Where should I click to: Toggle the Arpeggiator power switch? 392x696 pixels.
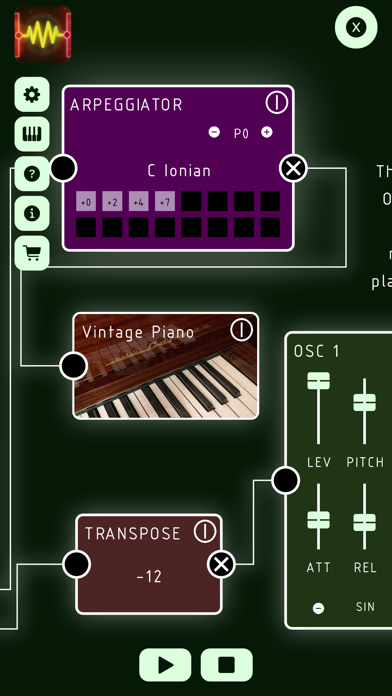coord(277,103)
